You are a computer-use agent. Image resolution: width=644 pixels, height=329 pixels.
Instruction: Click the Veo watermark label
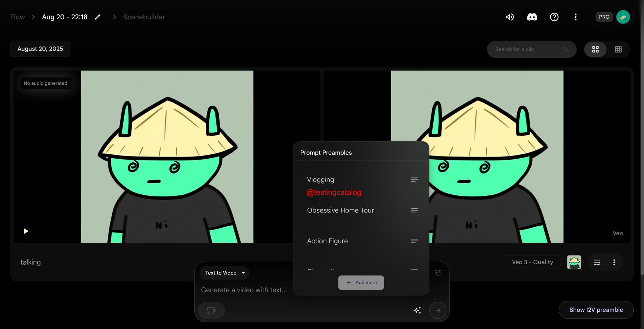(618, 233)
